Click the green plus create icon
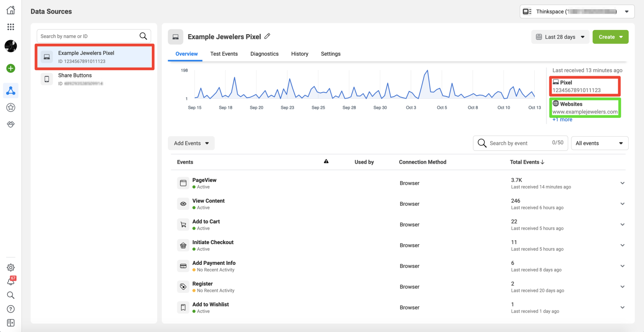The width and height of the screenshot is (644, 332). pos(11,68)
